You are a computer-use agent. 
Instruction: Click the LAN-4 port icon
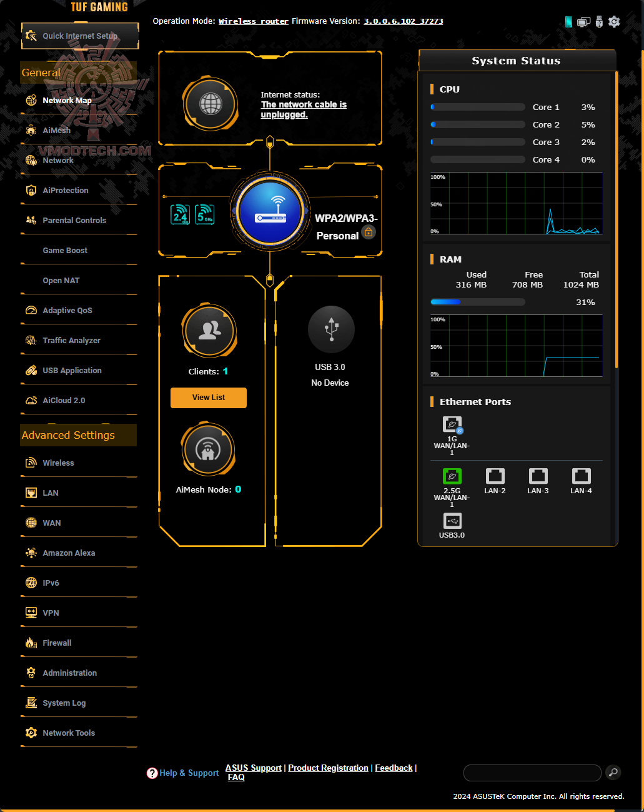click(x=581, y=476)
